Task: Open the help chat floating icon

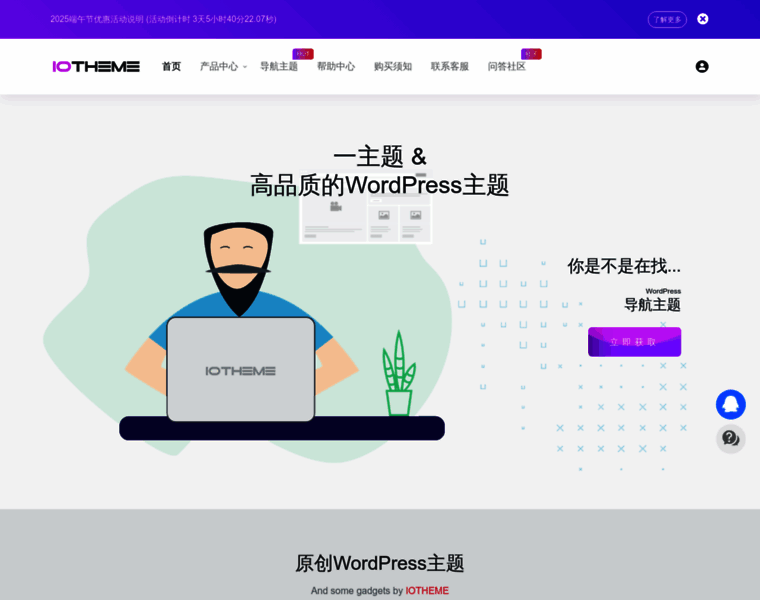Action: point(730,439)
